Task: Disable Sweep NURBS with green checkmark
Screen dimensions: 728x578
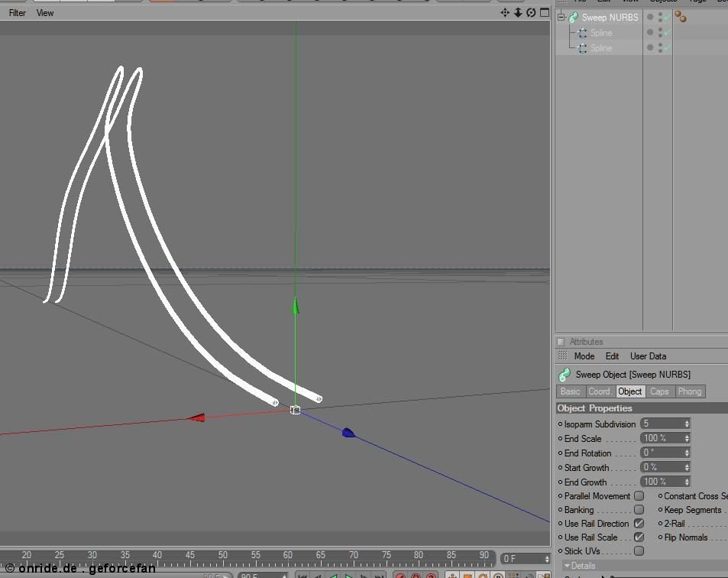Action: pos(667,18)
